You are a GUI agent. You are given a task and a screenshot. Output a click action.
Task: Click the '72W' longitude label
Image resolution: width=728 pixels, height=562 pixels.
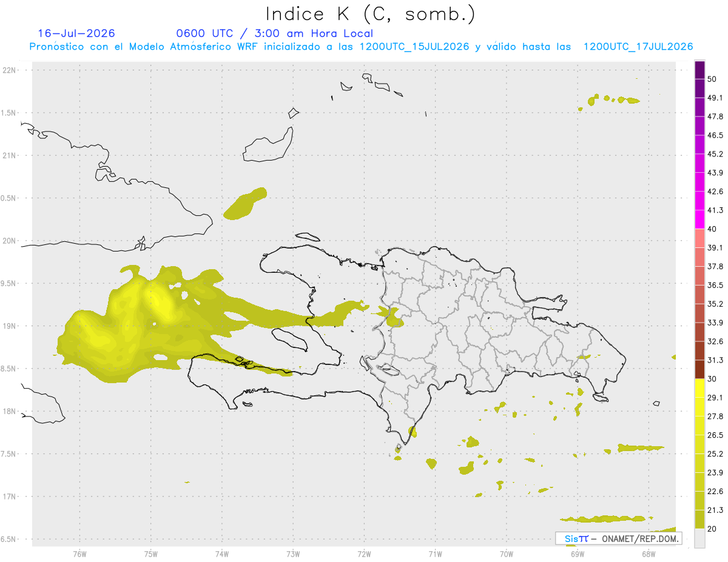pos(364,554)
